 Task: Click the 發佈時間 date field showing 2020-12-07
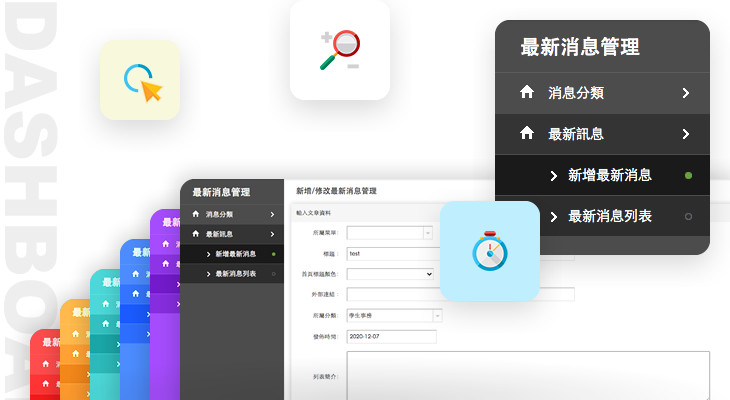[391, 336]
